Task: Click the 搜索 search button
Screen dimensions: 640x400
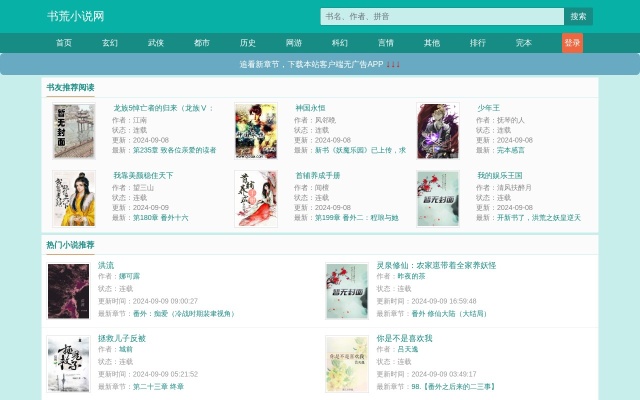Action: click(x=578, y=16)
